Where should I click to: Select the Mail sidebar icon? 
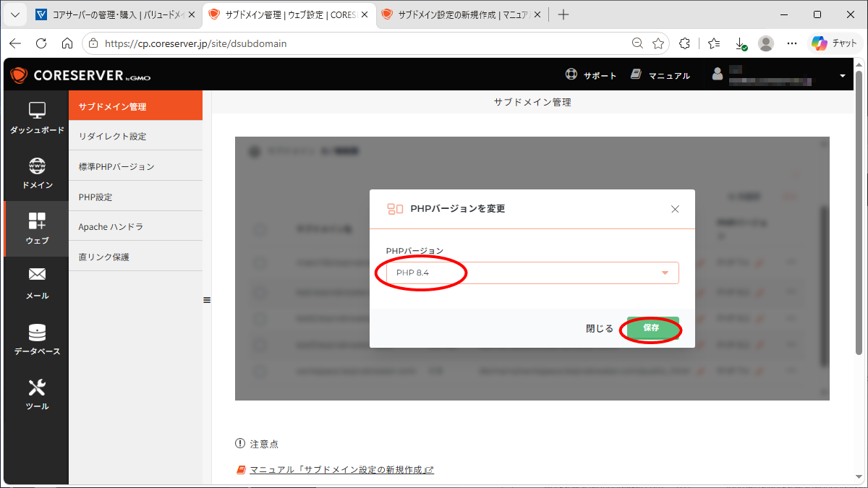click(x=37, y=275)
